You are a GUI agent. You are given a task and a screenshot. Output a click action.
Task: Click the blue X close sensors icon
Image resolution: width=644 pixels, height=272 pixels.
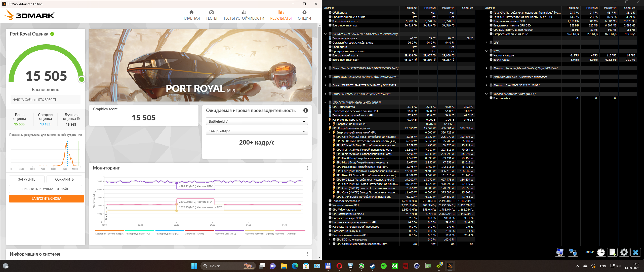(x=636, y=252)
